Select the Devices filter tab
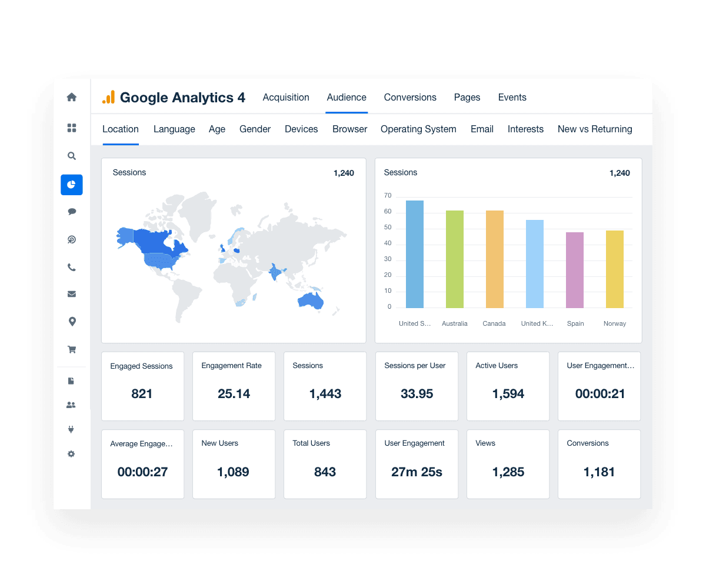This screenshot has height=588, width=706. (x=301, y=129)
